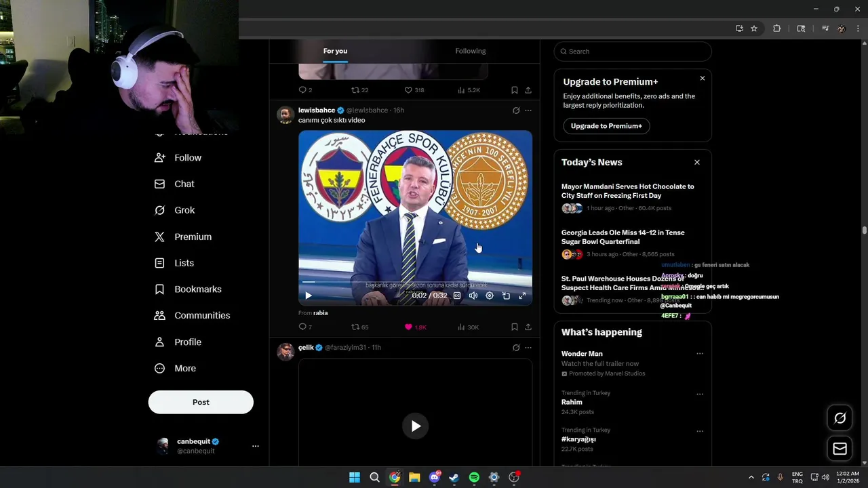Click Upgrade to Premium+ button
Image resolution: width=868 pixels, height=488 pixels.
tap(606, 126)
